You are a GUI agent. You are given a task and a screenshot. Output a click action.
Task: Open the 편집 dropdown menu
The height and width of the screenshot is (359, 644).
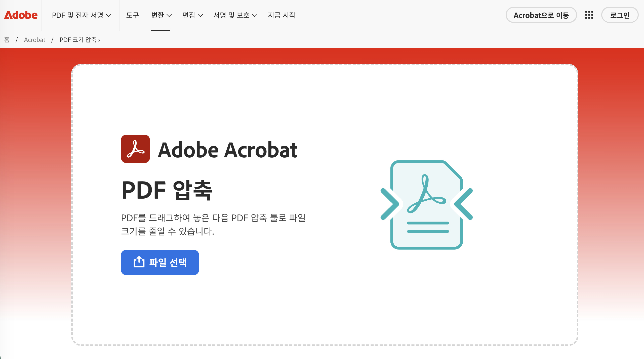click(x=192, y=15)
